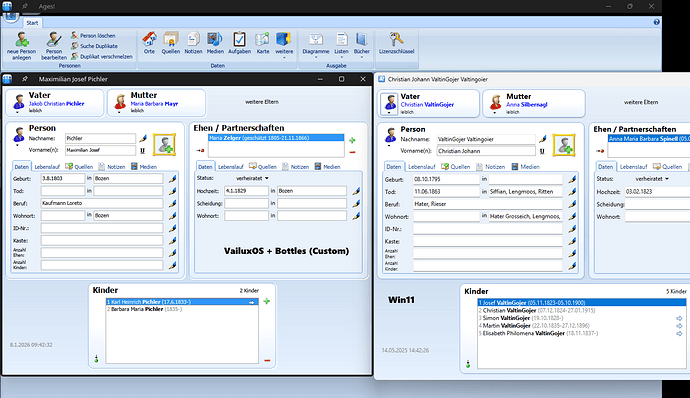This screenshot has width=690, height=398.
Task: Click pin icon in Pichler window title bar
Action: [x=25, y=79]
